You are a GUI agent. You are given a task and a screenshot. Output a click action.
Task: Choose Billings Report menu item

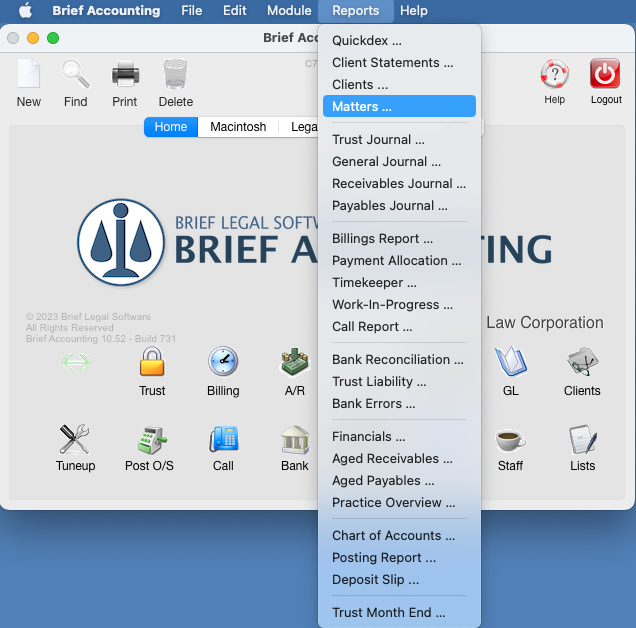400,239
